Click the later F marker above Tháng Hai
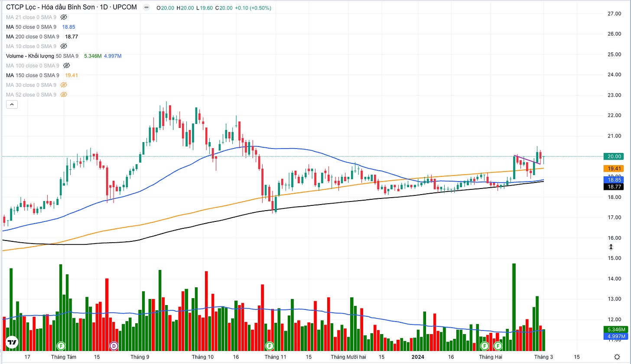This screenshot has height=364, width=631. (498, 346)
